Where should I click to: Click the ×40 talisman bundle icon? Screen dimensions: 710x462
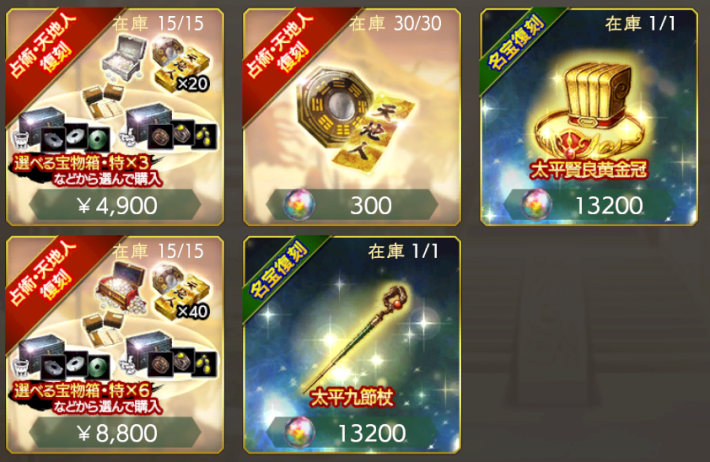coord(180,292)
